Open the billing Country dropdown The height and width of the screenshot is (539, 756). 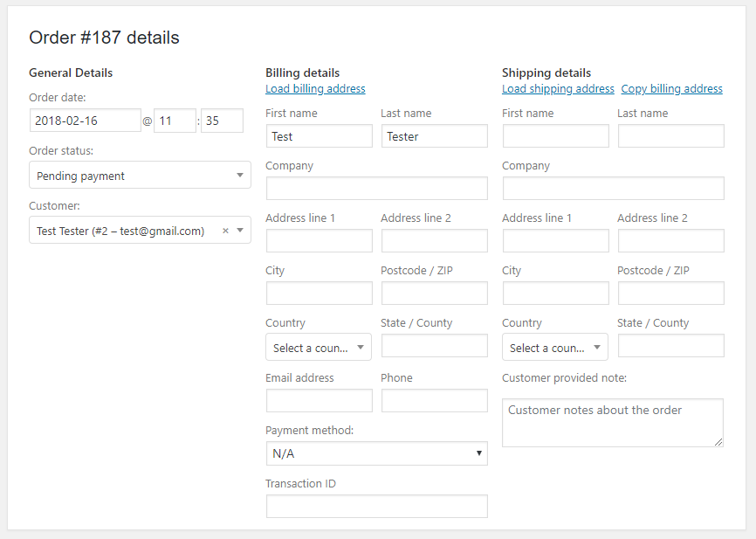[319, 348]
